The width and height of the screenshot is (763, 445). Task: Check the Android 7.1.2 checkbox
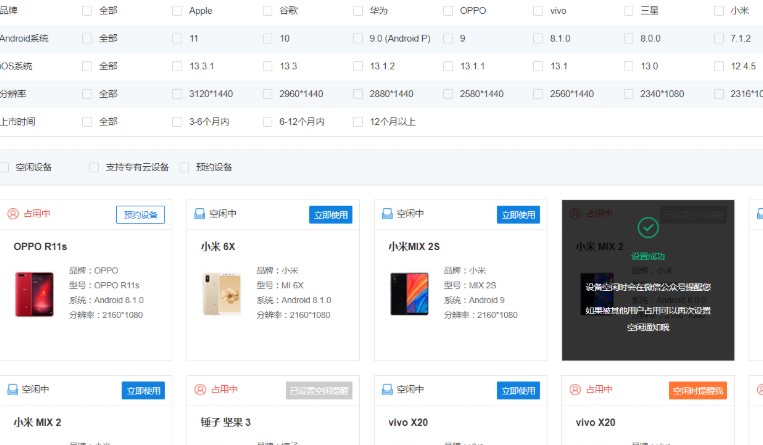point(719,38)
